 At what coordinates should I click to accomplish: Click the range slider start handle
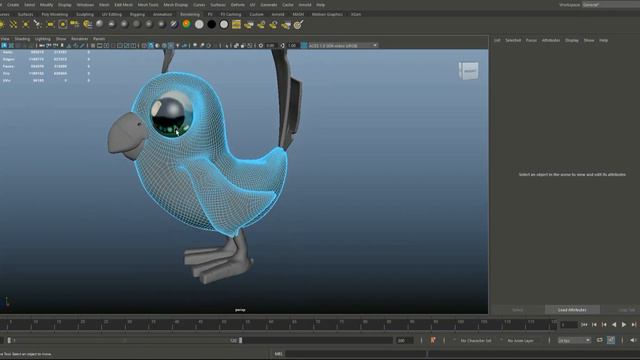(x=9, y=340)
